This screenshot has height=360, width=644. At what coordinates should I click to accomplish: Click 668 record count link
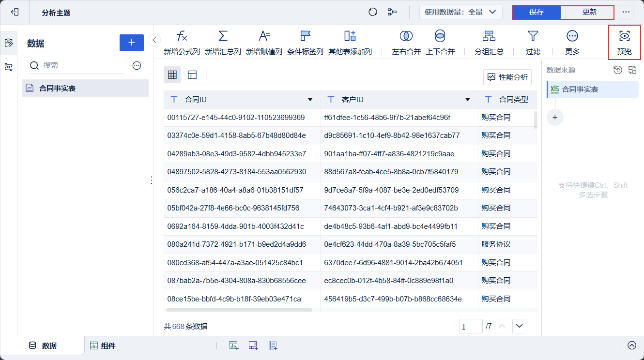(x=178, y=327)
